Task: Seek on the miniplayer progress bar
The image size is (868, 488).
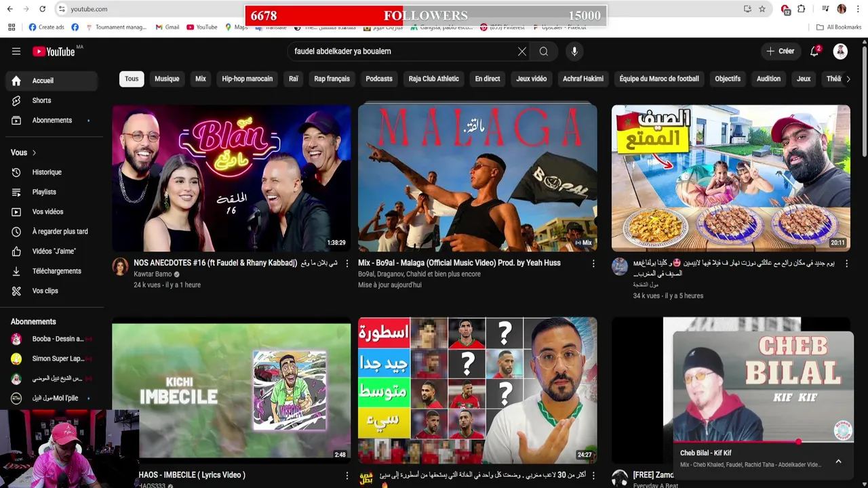Action: click(764, 442)
